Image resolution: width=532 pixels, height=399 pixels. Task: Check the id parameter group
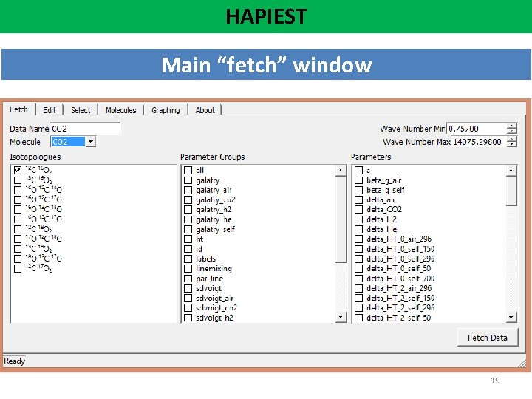pyautogui.click(x=188, y=249)
